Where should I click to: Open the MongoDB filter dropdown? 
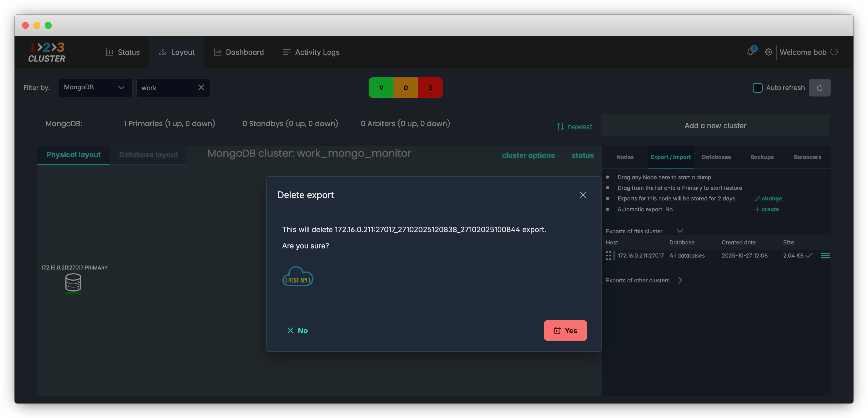tap(95, 88)
